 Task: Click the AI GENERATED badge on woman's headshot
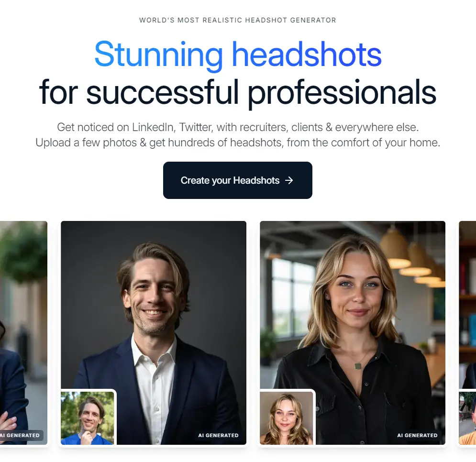(417, 435)
